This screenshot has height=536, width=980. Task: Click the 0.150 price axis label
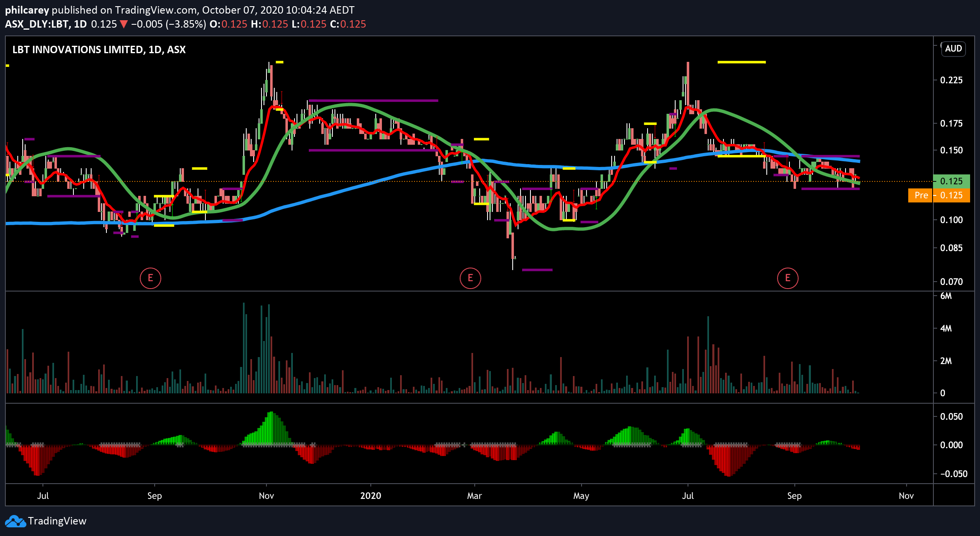pyautogui.click(x=951, y=150)
